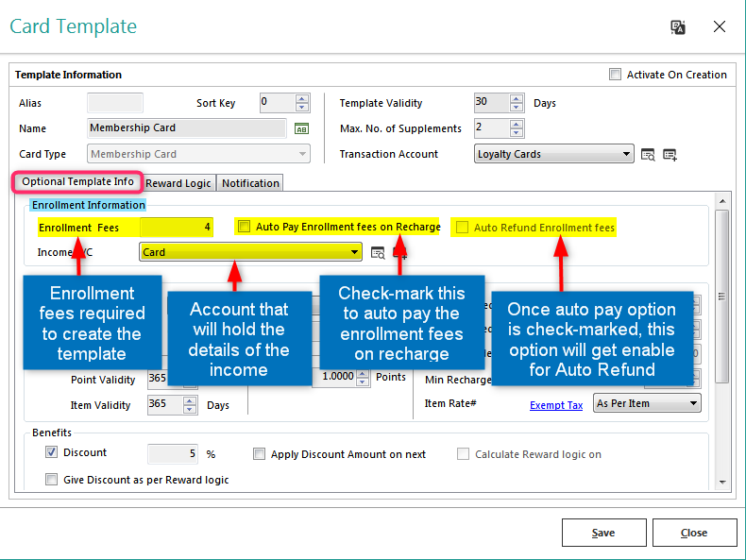Click the Alias input field

115,103
